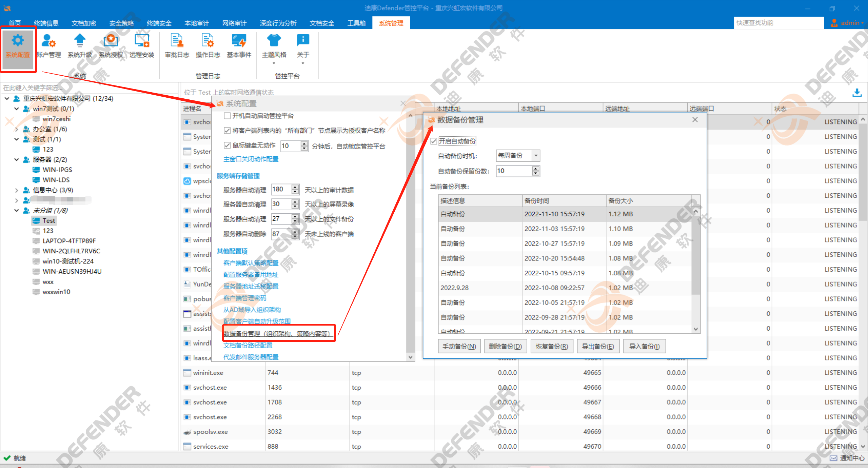The image size is (868, 468).
Task: Switch to 文档加密 tab
Action: (84, 23)
